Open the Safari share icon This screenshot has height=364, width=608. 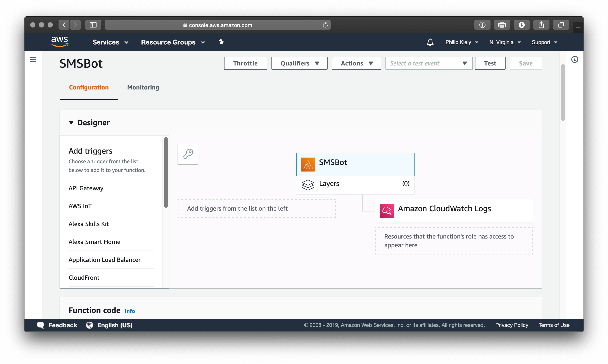(x=541, y=25)
